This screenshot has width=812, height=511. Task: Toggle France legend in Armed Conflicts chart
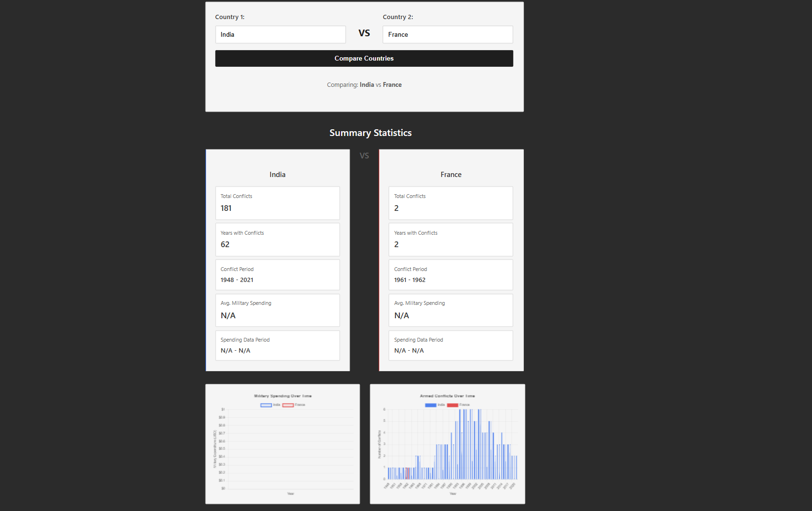pyautogui.click(x=458, y=405)
